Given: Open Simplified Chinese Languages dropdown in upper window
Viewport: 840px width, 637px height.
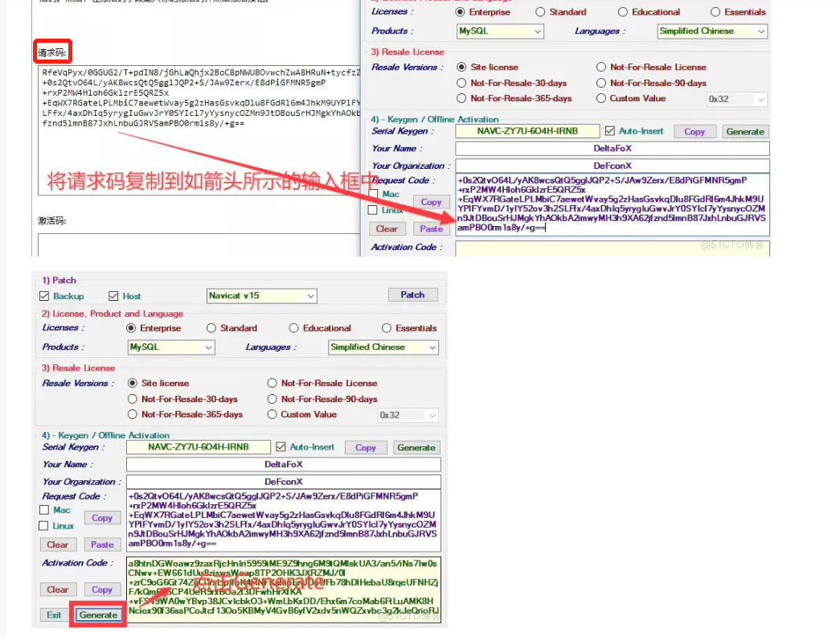Looking at the screenshot, I should point(712,31).
